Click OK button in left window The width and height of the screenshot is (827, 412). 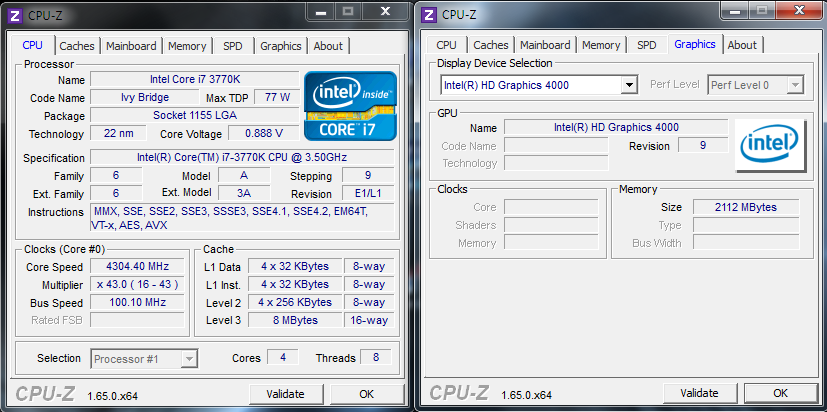point(367,394)
